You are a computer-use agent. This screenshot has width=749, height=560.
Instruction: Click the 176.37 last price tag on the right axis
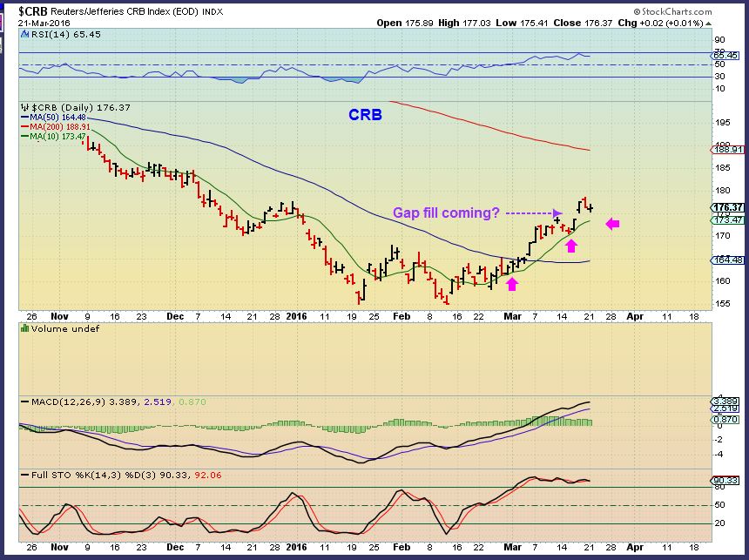[x=727, y=207]
